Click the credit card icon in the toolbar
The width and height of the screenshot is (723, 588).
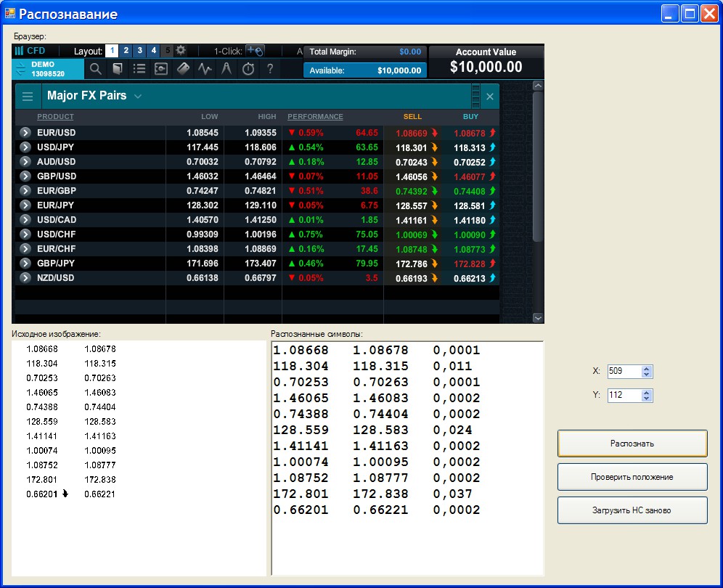pos(183,69)
